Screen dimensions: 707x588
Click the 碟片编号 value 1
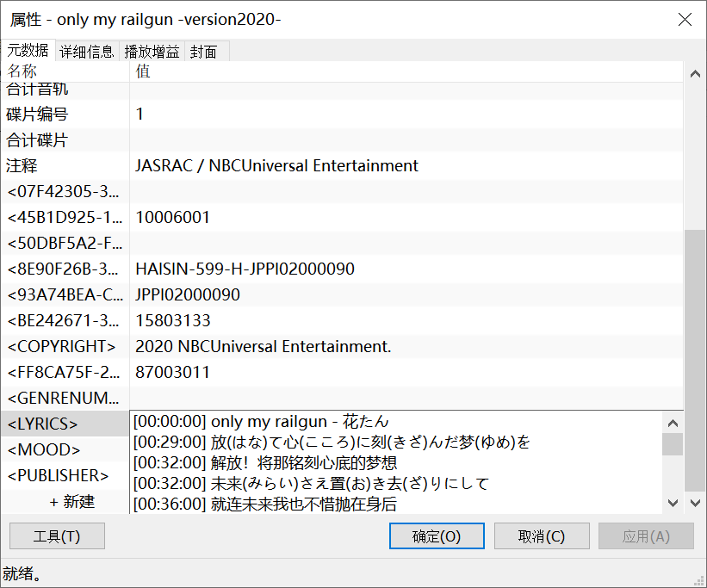point(140,115)
